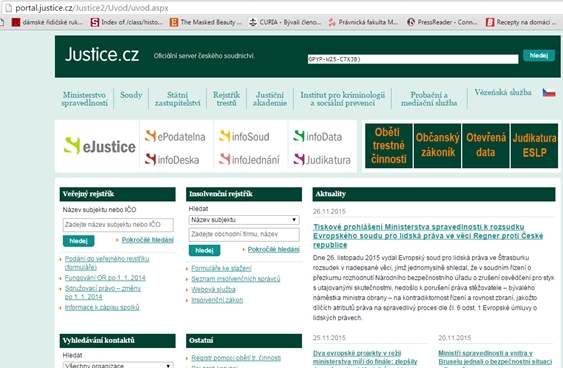Open Seznam insolvenčních správců link
This screenshot has height=368, width=563.
(236, 279)
